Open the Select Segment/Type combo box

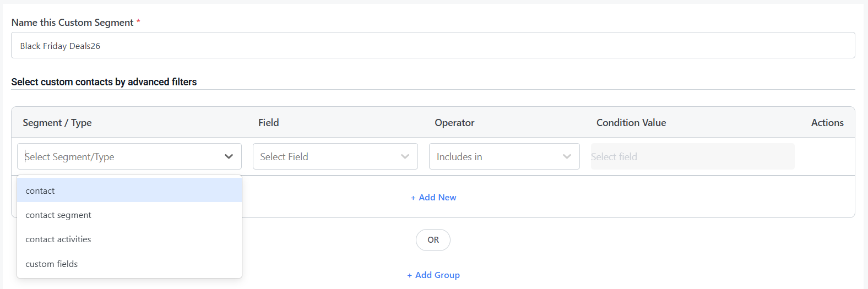[x=129, y=156]
